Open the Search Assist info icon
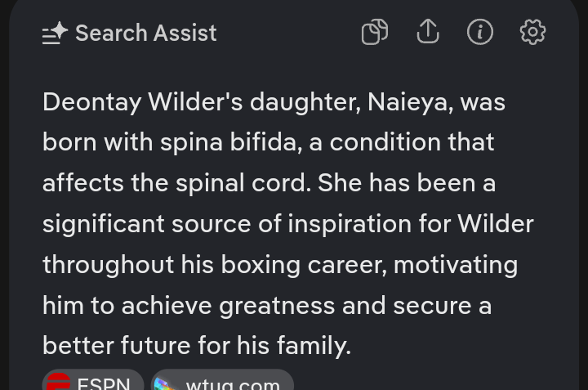588x390 pixels. coord(480,32)
